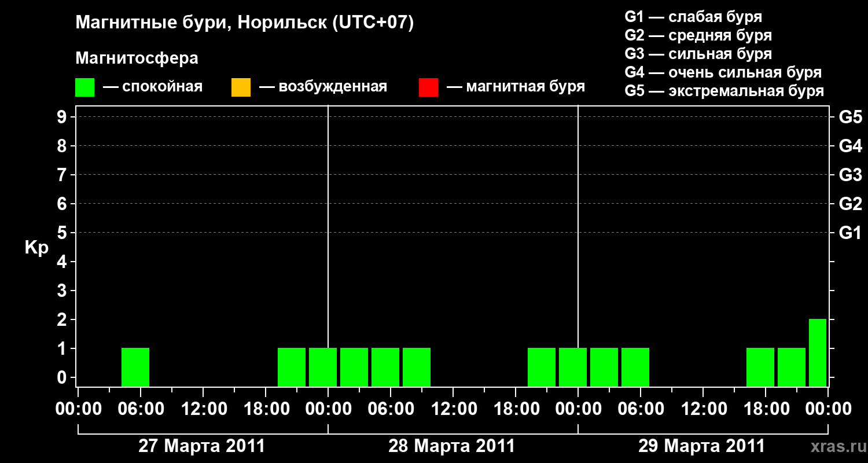Click the 'G1 — слабая буря' legend line
Screen dimensions: 868x463
click(693, 16)
